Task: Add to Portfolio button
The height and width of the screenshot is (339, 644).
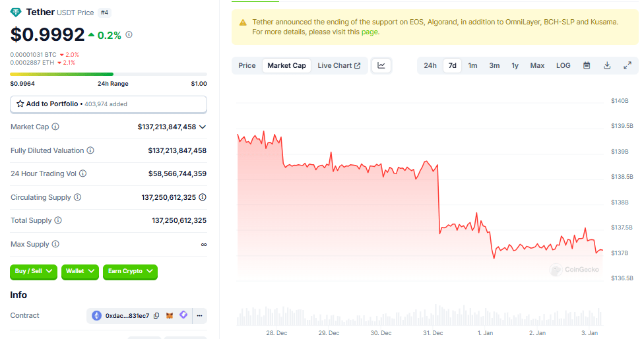Action: coord(108,104)
